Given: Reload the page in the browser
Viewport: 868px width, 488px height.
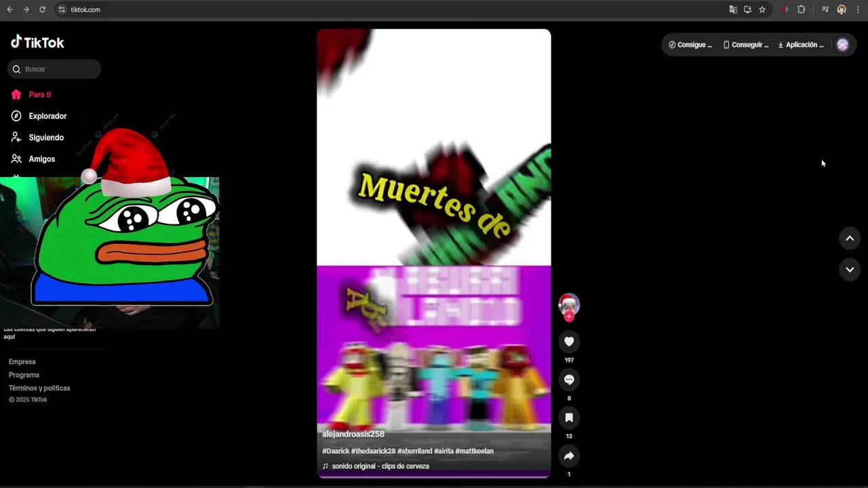Looking at the screenshot, I should (x=42, y=9).
